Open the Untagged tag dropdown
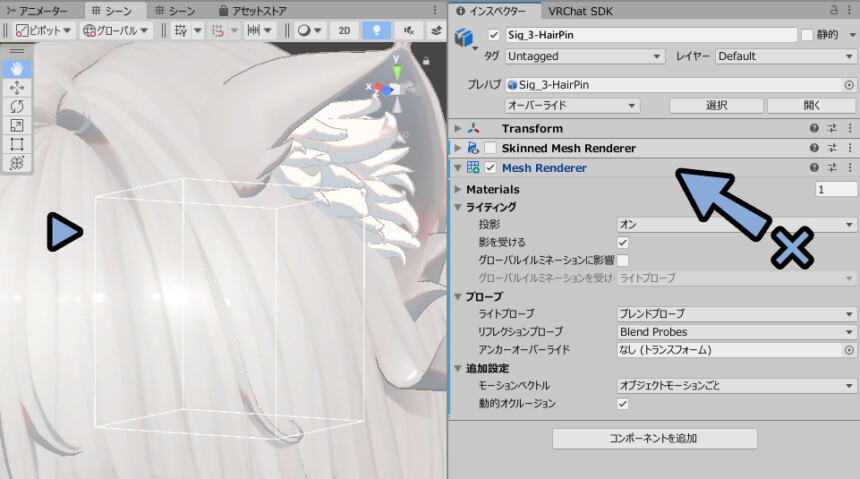This screenshot has width=860, height=479. 585,57
